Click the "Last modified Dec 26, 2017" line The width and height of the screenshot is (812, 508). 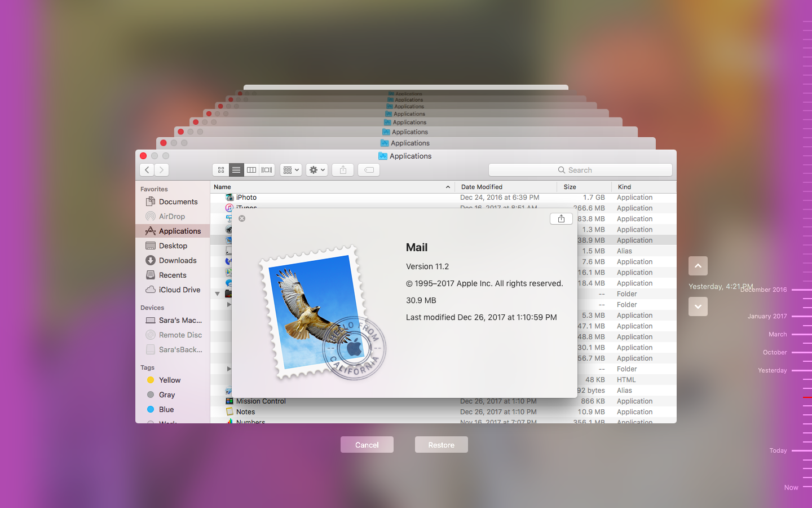(482, 317)
